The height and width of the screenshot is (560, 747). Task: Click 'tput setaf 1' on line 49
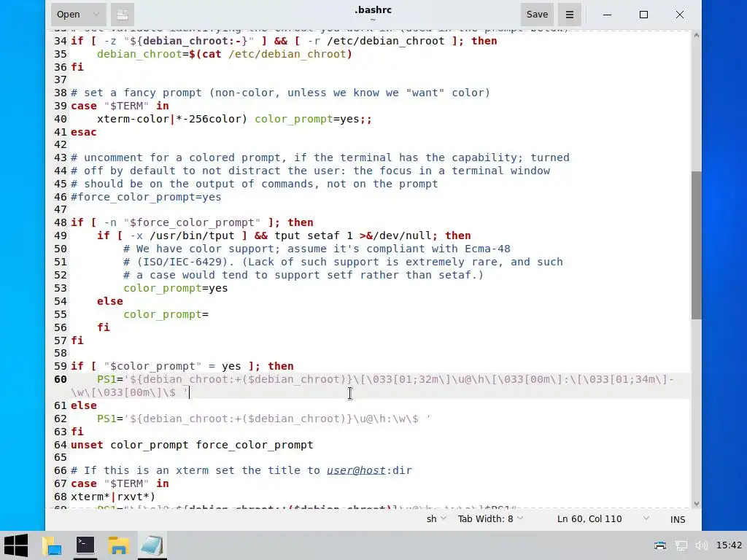click(314, 236)
